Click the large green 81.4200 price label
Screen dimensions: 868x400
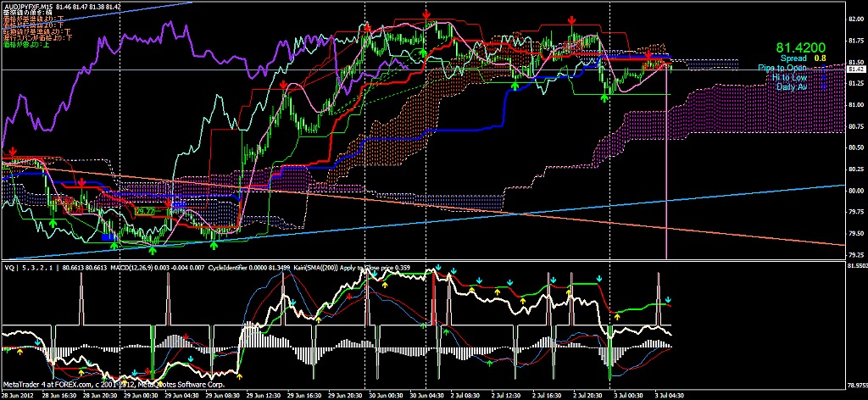(800, 47)
